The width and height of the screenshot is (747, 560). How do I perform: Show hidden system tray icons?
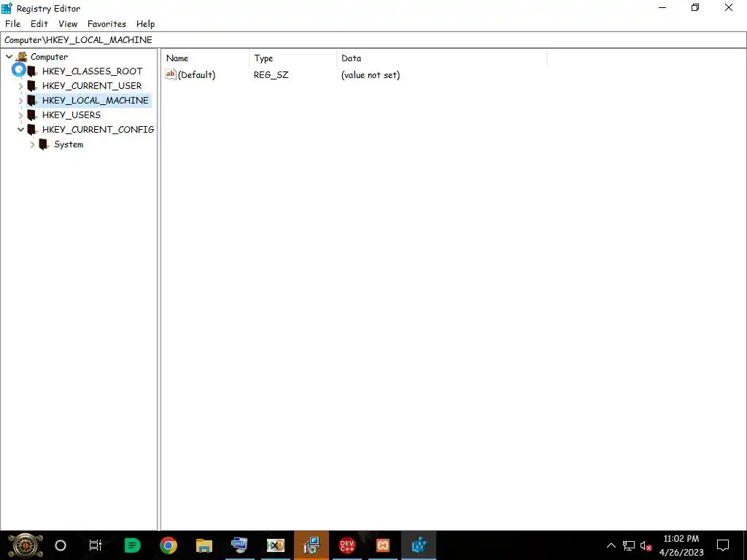[611, 545]
